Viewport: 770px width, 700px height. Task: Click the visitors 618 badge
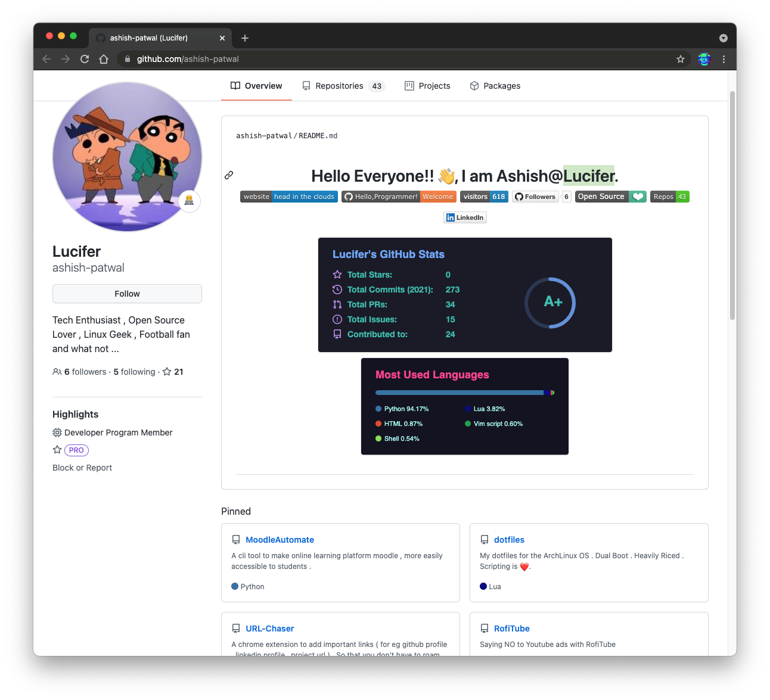(x=484, y=197)
